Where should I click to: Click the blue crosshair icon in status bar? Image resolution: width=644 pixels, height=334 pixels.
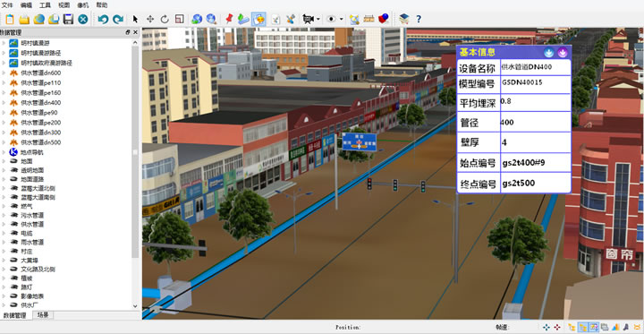(547, 328)
